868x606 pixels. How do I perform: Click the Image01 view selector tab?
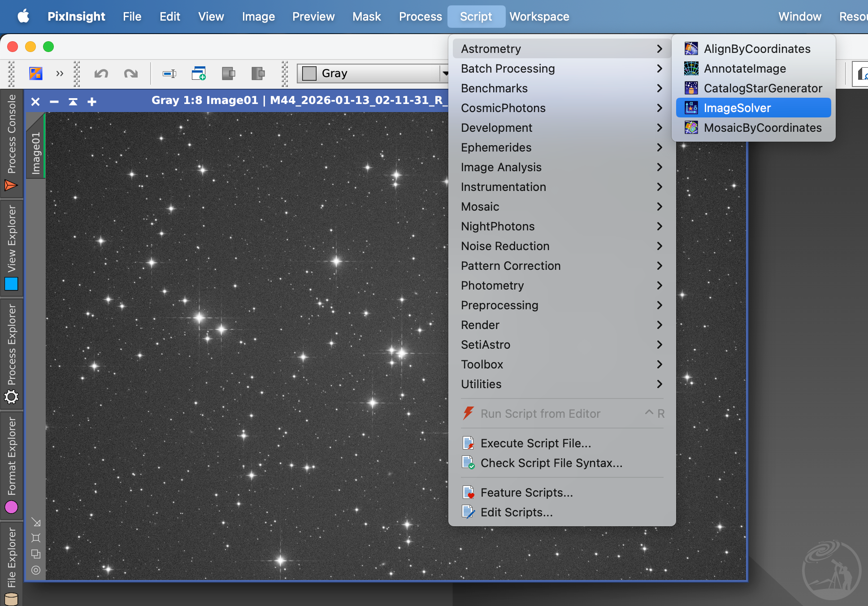36,152
